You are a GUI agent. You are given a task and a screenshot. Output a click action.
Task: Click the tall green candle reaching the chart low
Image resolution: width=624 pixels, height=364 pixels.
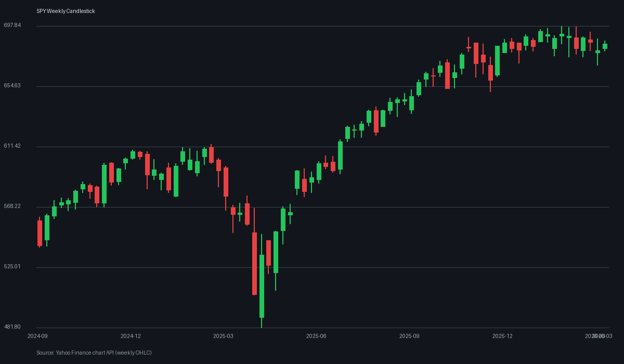point(262,286)
